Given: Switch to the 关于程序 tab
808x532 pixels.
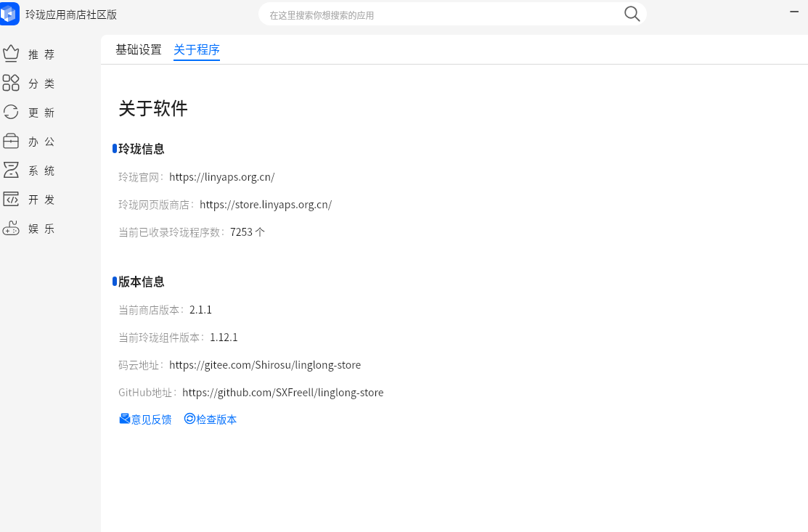Looking at the screenshot, I should pyautogui.click(x=196, y=50).
